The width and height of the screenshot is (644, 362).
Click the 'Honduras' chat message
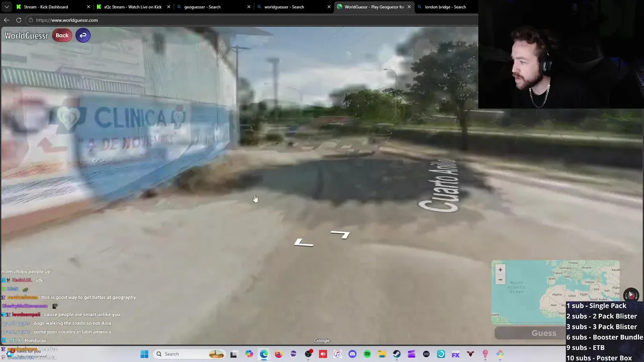pos(35,340)
